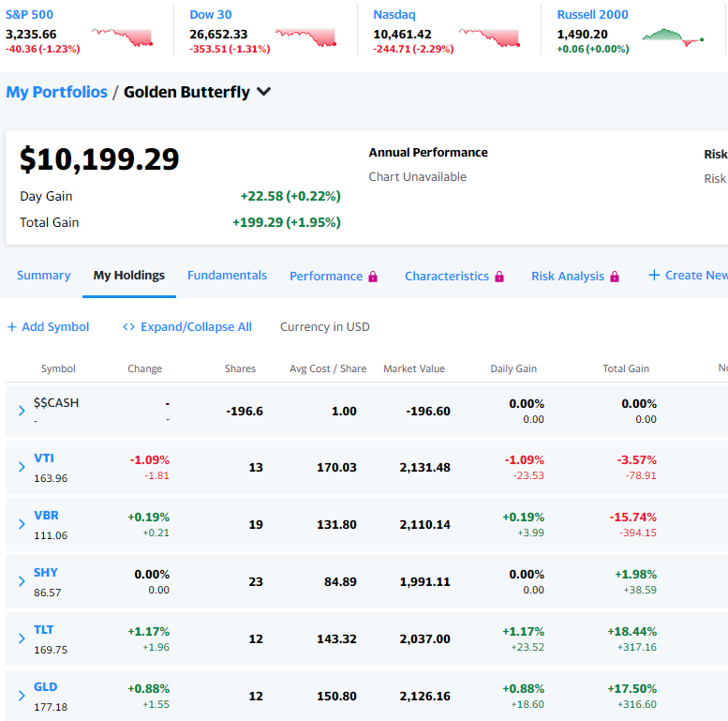Click the plus icon beside Create New
Image resolution: width=728 pixels, height=721 pixels.
(x=654, y=275)
